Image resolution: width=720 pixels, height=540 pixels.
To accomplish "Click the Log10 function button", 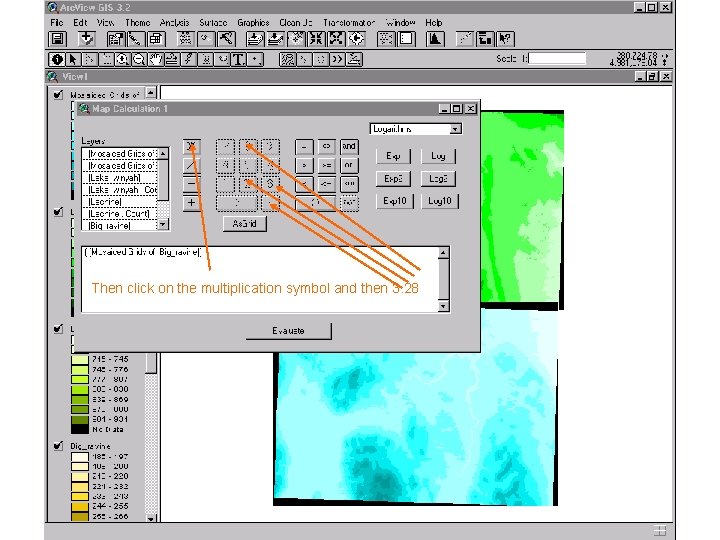I will pos(439,201).
